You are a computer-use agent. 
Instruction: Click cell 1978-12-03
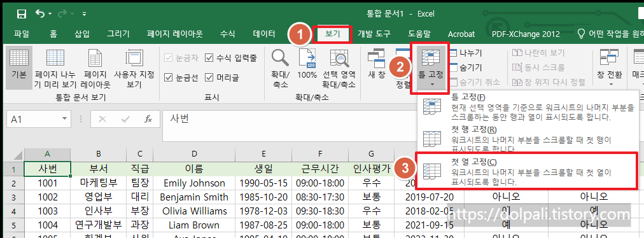(x=263, y=211)
